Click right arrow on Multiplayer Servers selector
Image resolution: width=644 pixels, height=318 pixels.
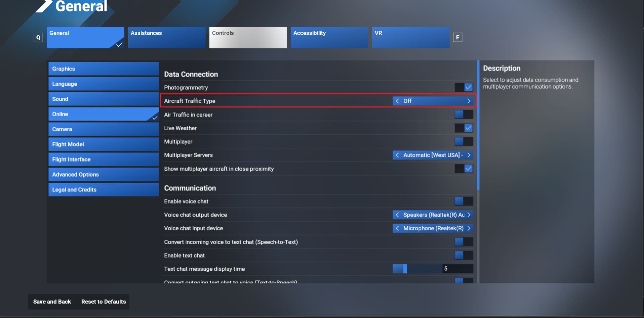tap(469, 155)
